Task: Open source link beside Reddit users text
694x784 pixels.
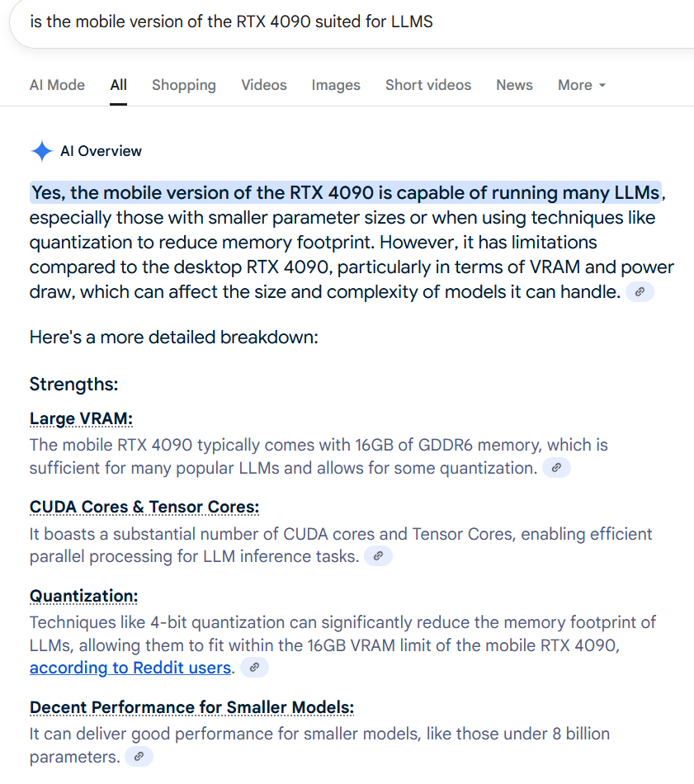Action: 254,668
